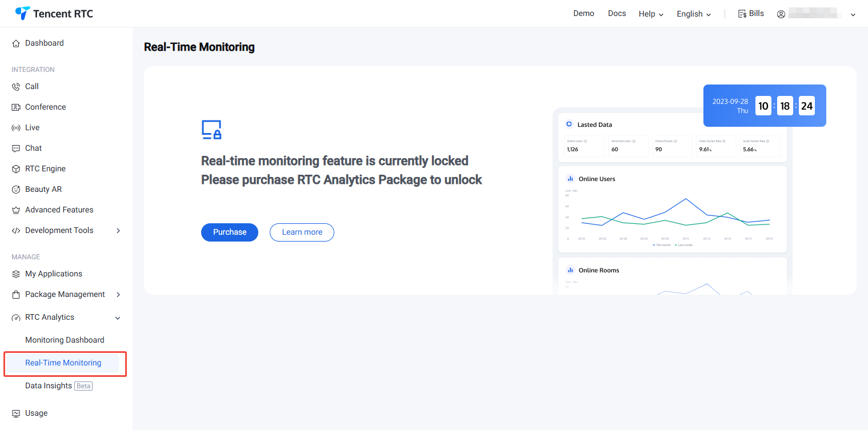
Task: Click the Live broadcast icon
Action: pos(16,128)
